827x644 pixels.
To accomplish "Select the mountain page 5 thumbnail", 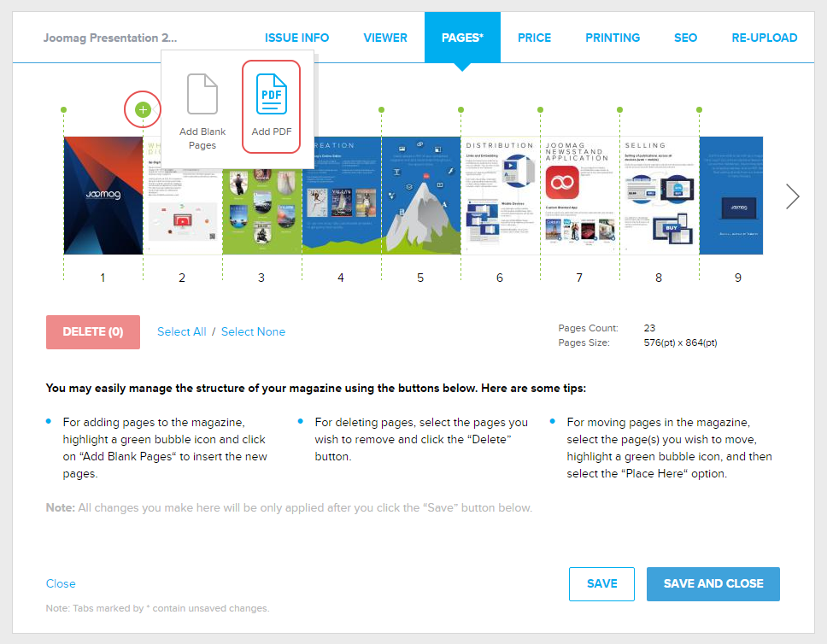I will click(420, 196).
